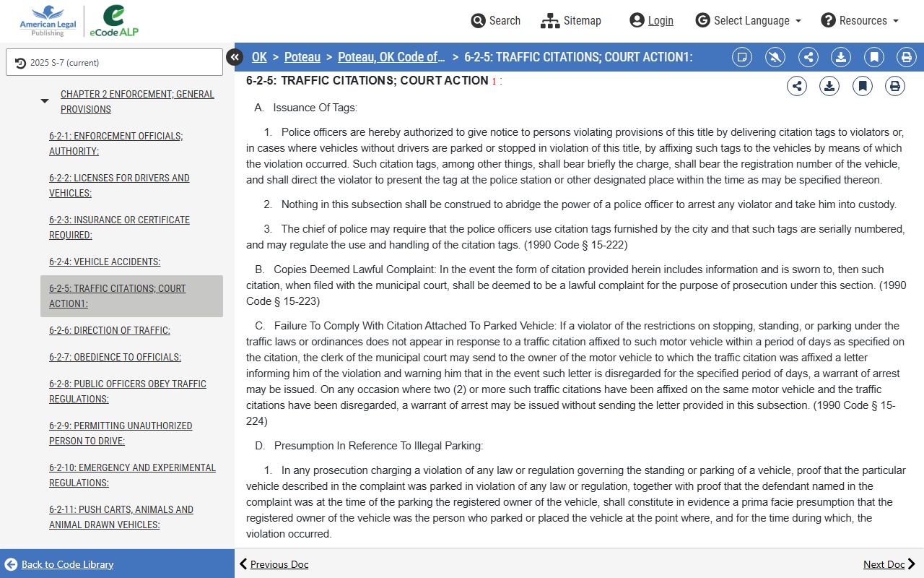Open the Sitemap page
Viewport: 924px width, 578px height.
click(x=570, y=20)
